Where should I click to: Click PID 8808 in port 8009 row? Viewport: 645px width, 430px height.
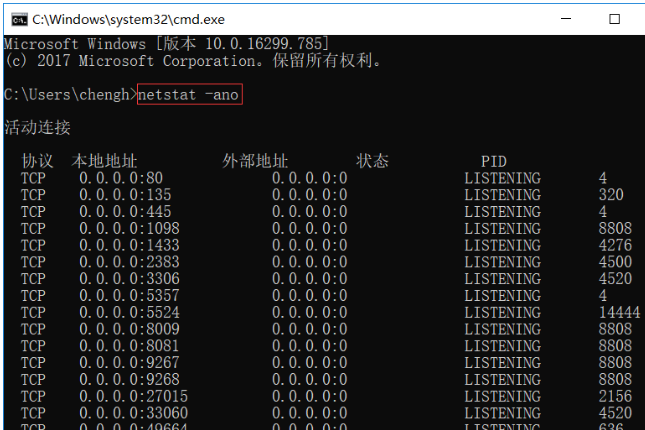coord(615,329)
